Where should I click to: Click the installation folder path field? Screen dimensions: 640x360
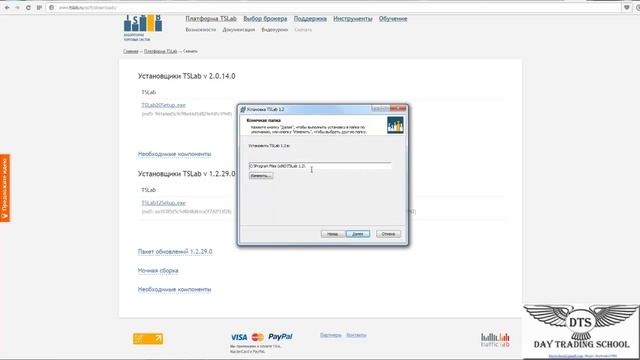tap(320, 166)
